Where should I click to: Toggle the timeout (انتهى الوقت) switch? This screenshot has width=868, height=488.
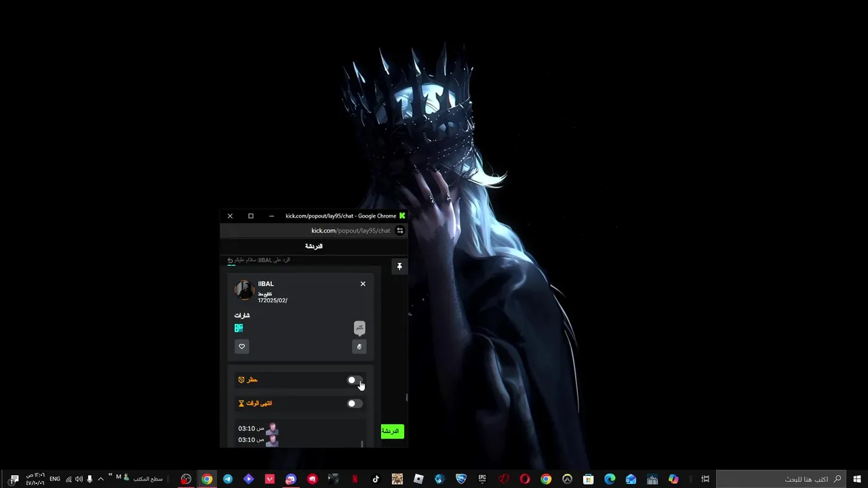pos(354,403)
